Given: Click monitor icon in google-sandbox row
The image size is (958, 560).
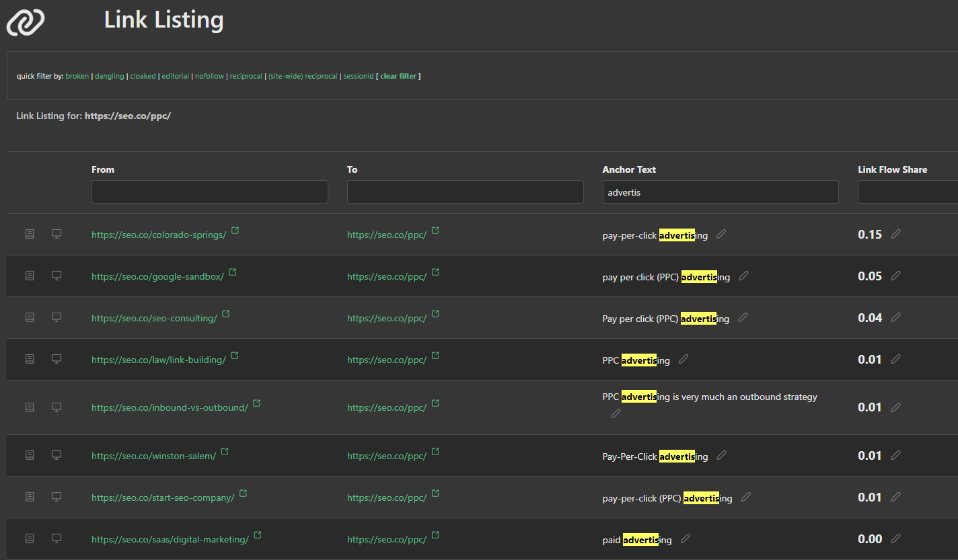Looking at the screenshot, I should [x=57, y=276].
